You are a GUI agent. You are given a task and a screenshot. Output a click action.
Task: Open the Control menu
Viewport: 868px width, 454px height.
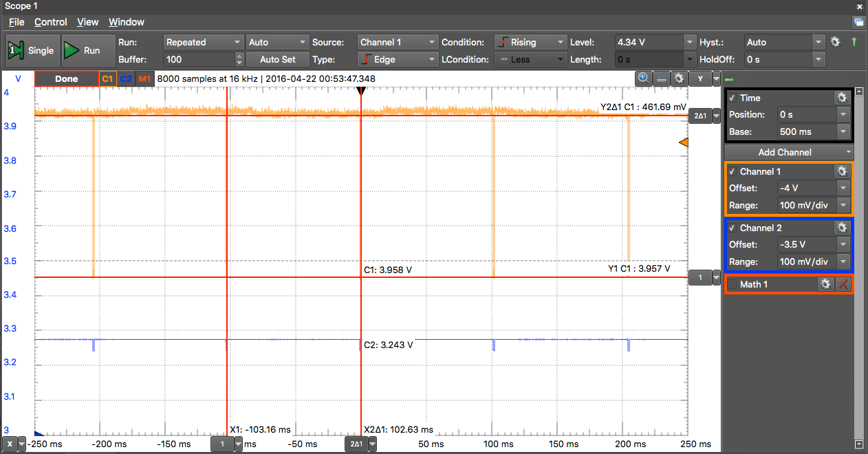point(50,22)
